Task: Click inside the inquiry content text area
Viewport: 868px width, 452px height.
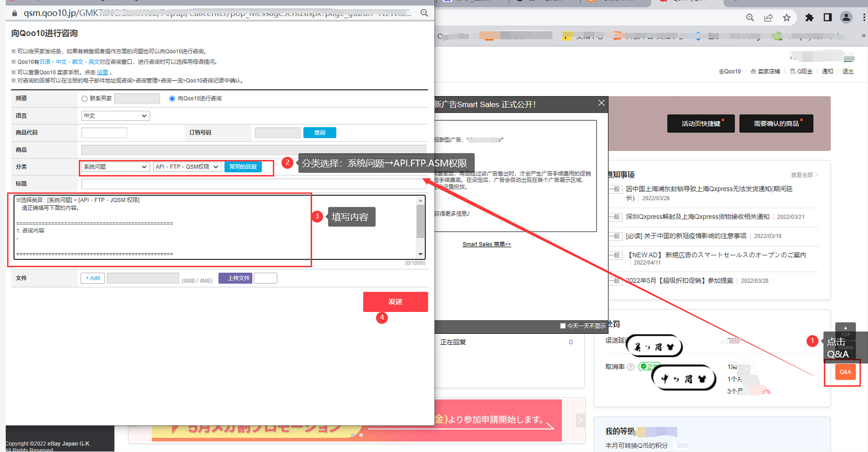Action: point(215,227)
